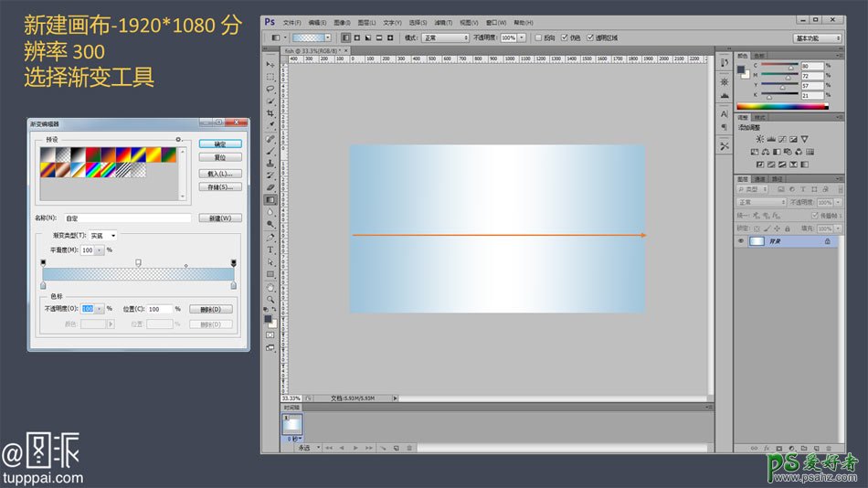Open stop Opacity dropdown in gradient editor
Screen dimensions: 868x488
[100, 309]
